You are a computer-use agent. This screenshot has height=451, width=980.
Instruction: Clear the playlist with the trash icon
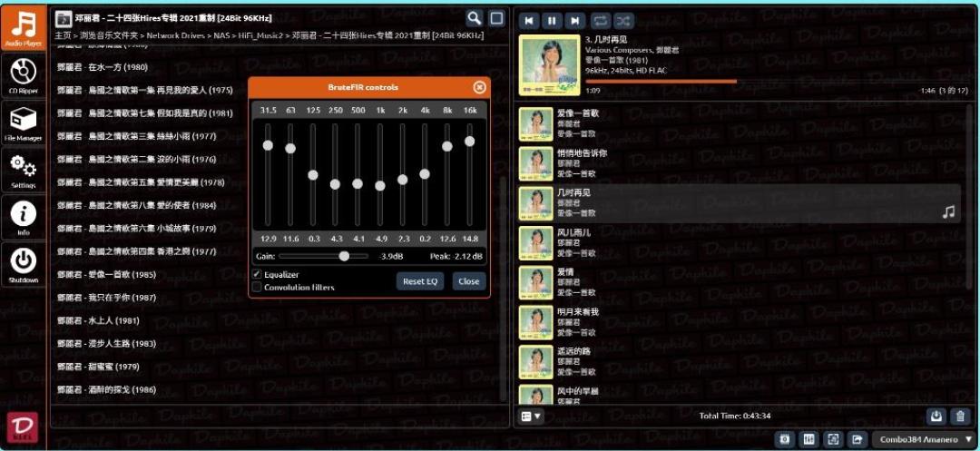pos(960,416)
